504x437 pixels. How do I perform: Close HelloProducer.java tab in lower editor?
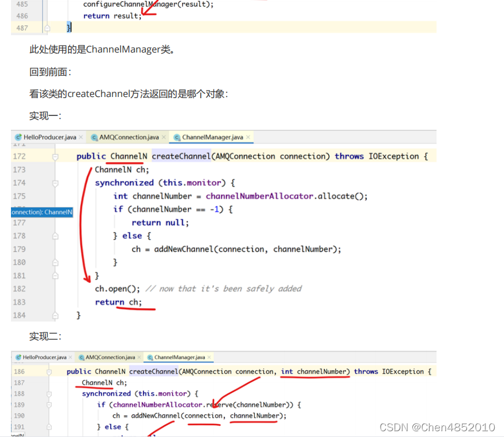[x=70, y=357]
